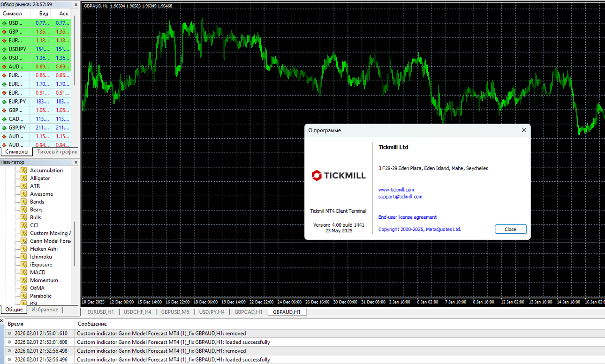Choose the Bulls indicator icon
Viewport: 605px width, 364px height.
point(24,217)
